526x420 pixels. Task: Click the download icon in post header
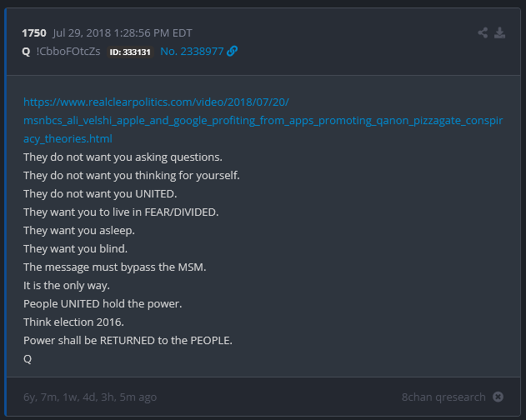499,33
